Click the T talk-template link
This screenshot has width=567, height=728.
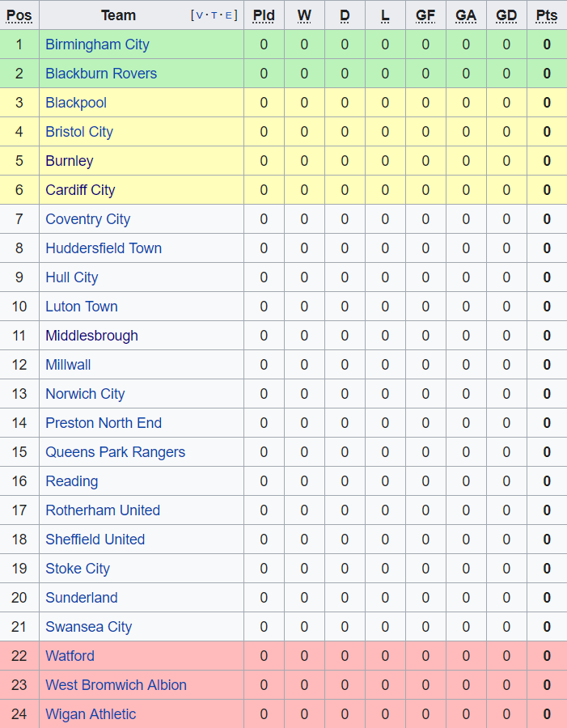(x=215, y=15)
